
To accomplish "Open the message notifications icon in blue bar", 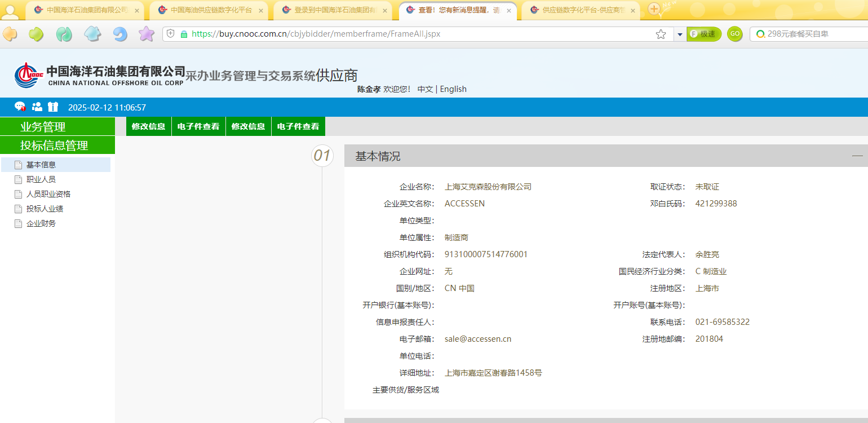I will pyautogui.click(x=20, y=107).
